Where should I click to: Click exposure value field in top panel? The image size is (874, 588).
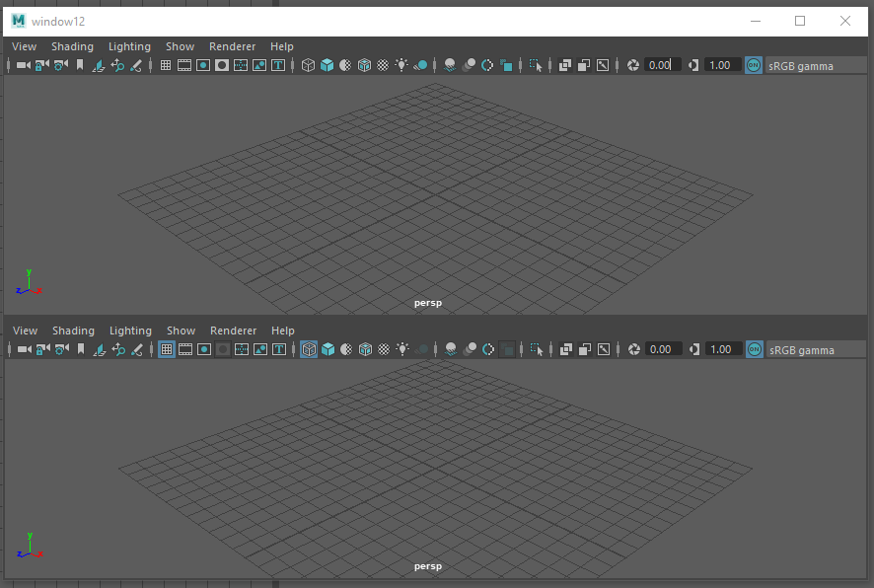pyautogui.click(x=661, y=65)
